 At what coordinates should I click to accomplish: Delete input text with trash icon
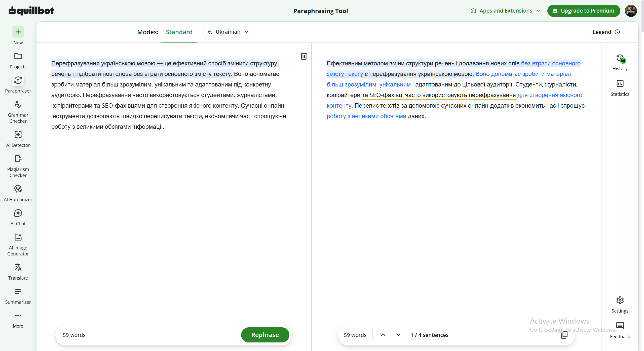pos(304,56)
